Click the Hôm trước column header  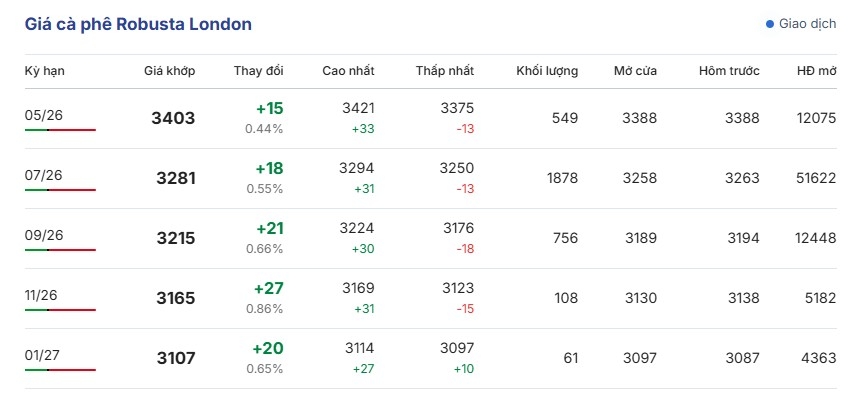[x=729, y=71]
